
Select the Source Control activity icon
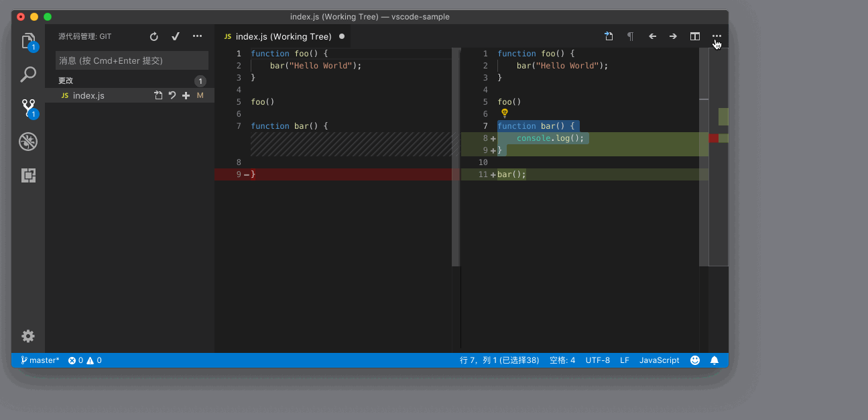click(x=28, y=108)
